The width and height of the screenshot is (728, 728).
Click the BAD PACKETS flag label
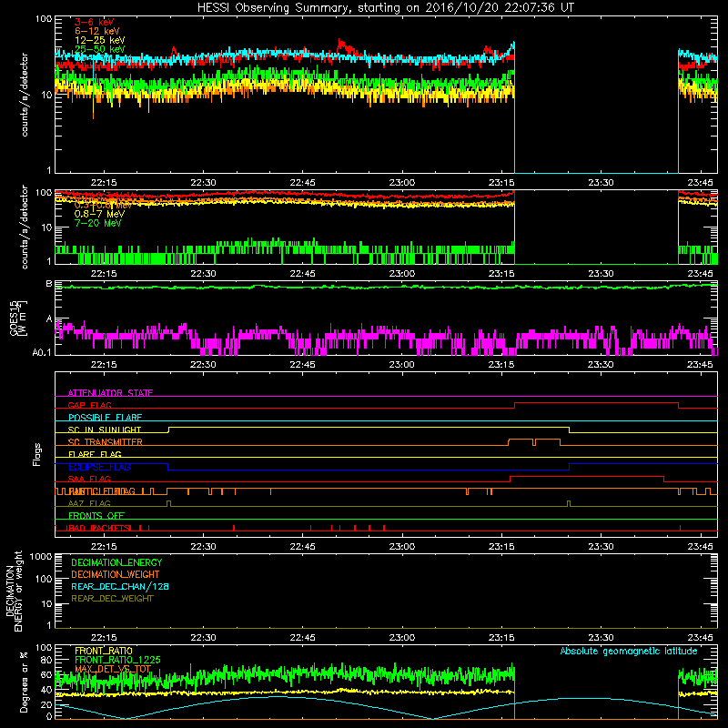[98, 528]
